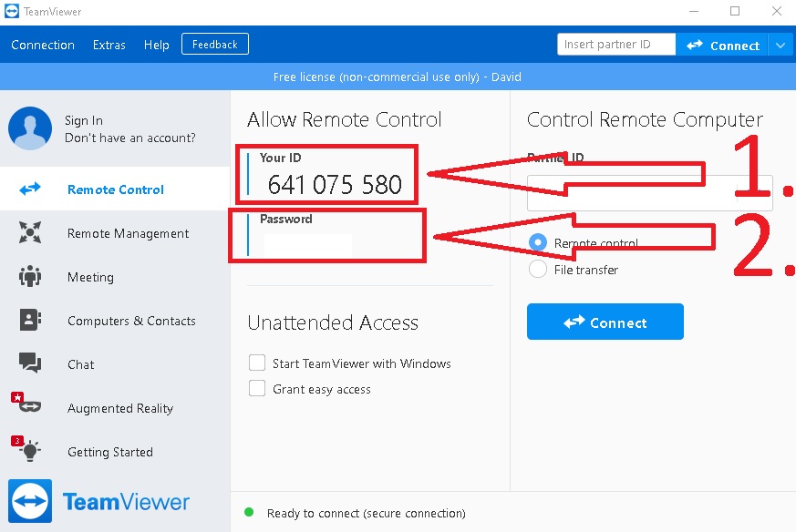Viewport: 796px width, 532px height.
Task: Click the Remote Control arrows icon
Action: point(30,189)
